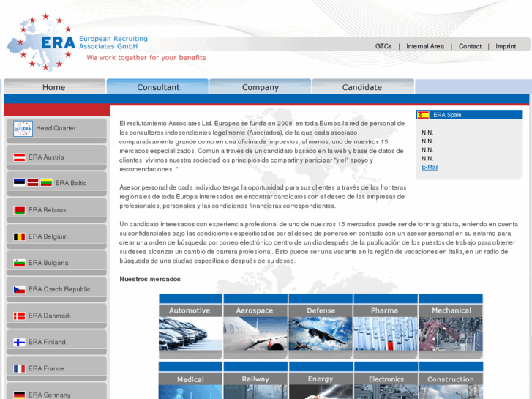
Task: Open the Automotive market car image
Action: (190, 333)
